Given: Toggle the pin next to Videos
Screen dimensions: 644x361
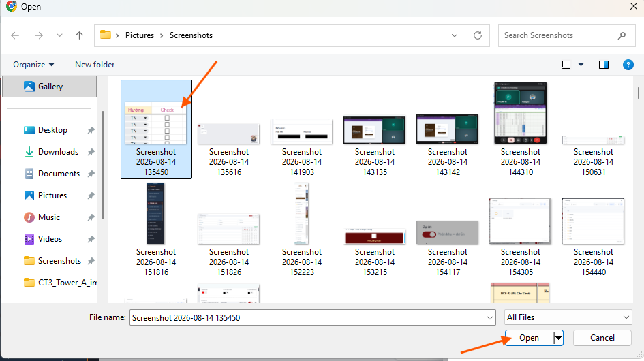Looking at the screenshot, I should [91, 239].
